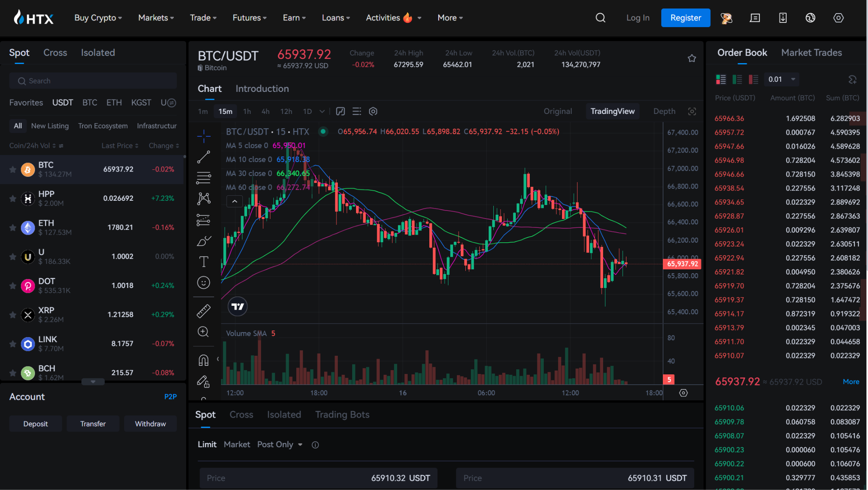Click the Withdraw button
The width and height of the screenshot is (868, 490).
click(x=150, y=424)
